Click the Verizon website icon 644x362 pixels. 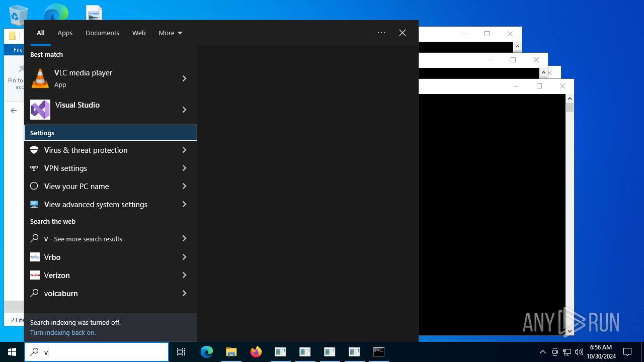[x=35, y=275]
